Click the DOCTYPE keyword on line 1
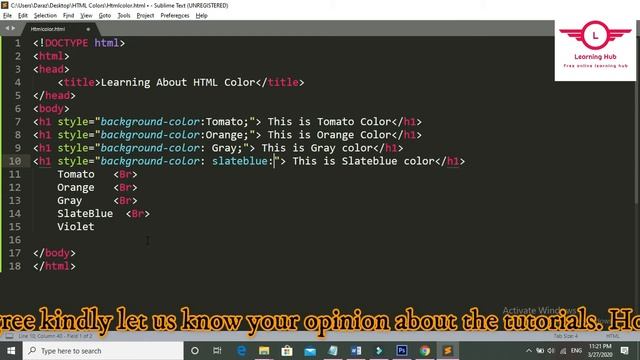The width and height of the screenshot is (640, 360). 66,43
